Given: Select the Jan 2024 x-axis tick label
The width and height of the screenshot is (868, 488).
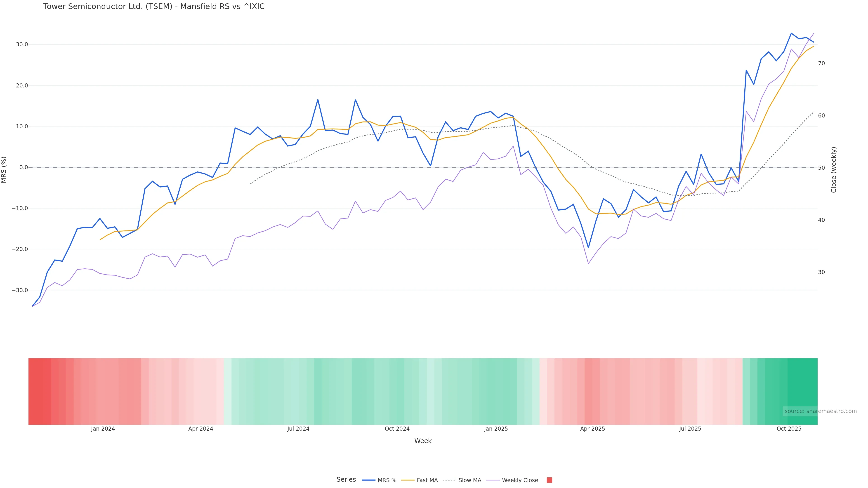Looking at the screenshot, I should pyautogui.click(x=103, y=429).
